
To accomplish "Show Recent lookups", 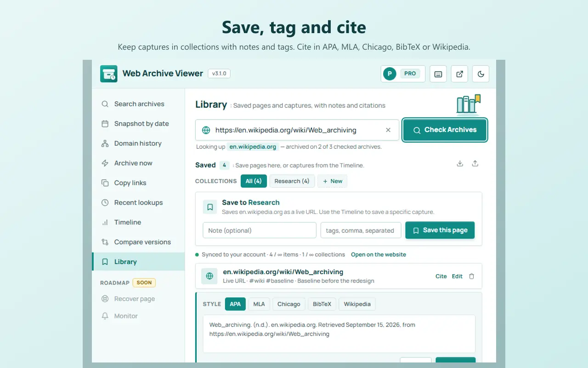I will tap(138, 203).
